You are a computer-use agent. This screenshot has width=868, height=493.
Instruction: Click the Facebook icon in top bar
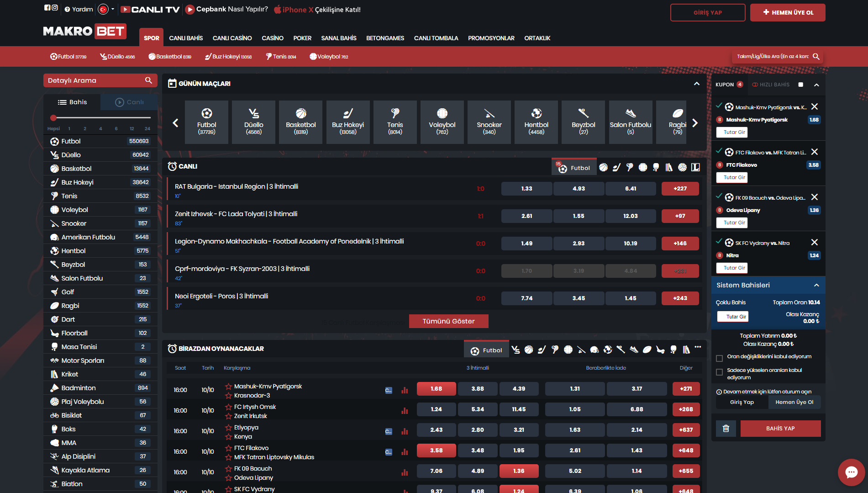(47, 8)
